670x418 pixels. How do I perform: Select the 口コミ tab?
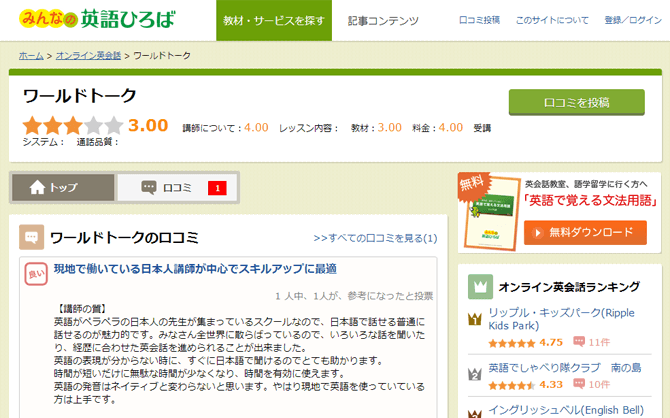point(177,187)
